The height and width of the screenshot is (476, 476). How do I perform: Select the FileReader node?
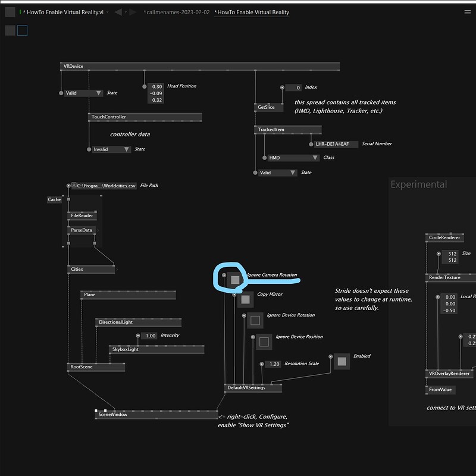82,215
